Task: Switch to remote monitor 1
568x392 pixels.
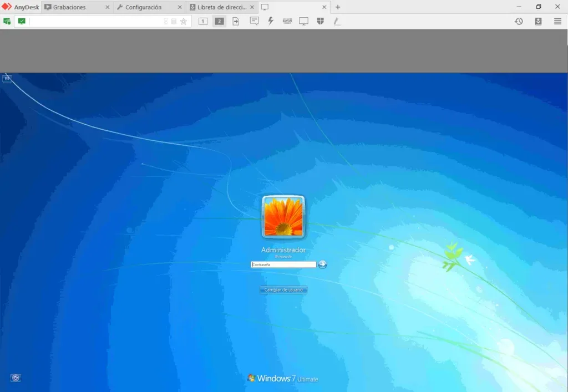Action: point(203,22)
